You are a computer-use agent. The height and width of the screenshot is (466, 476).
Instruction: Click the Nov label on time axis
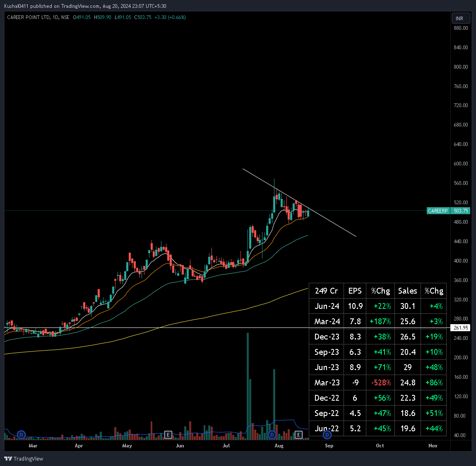[433, 446]
